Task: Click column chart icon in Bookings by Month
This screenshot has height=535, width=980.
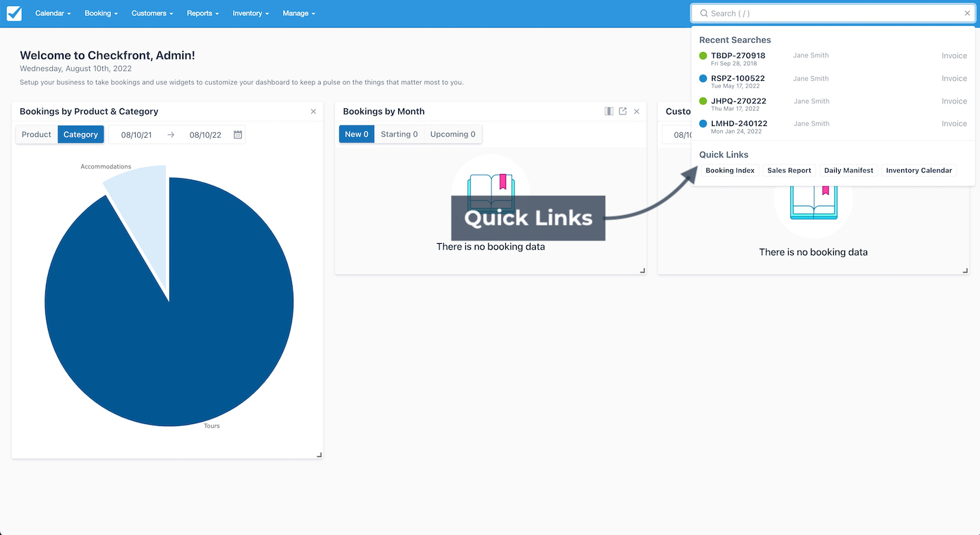Action: 609,111
